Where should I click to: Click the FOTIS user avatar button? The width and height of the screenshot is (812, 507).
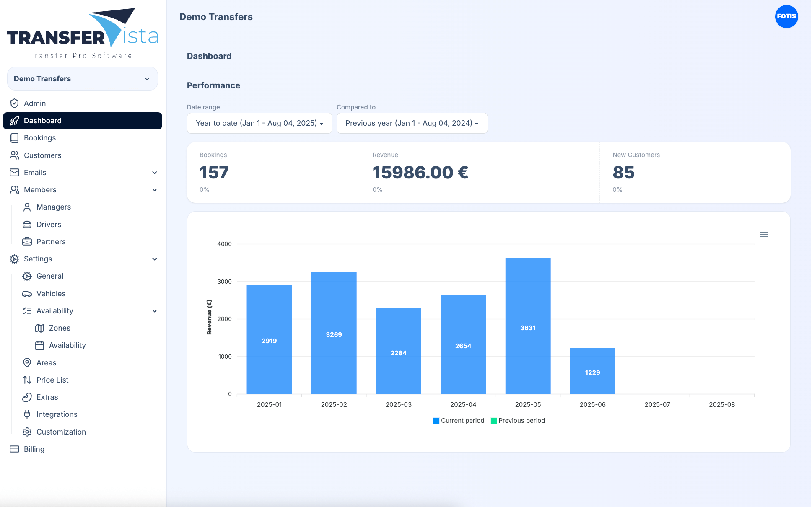(x=786, y=17)
